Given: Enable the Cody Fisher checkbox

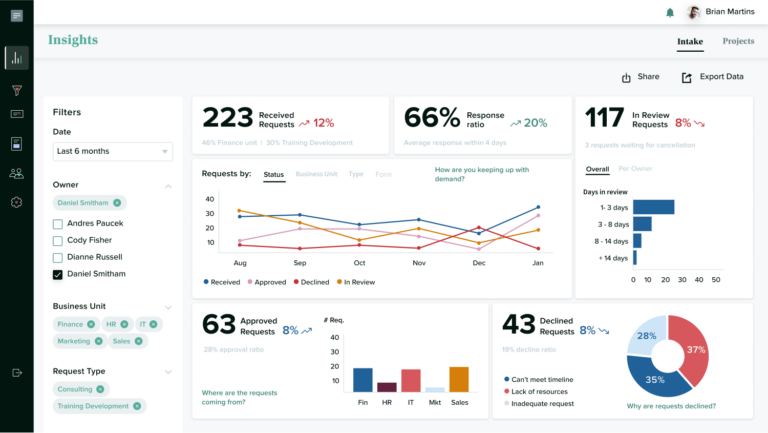Looking at the screenshot, I should [x=58, y=241].
